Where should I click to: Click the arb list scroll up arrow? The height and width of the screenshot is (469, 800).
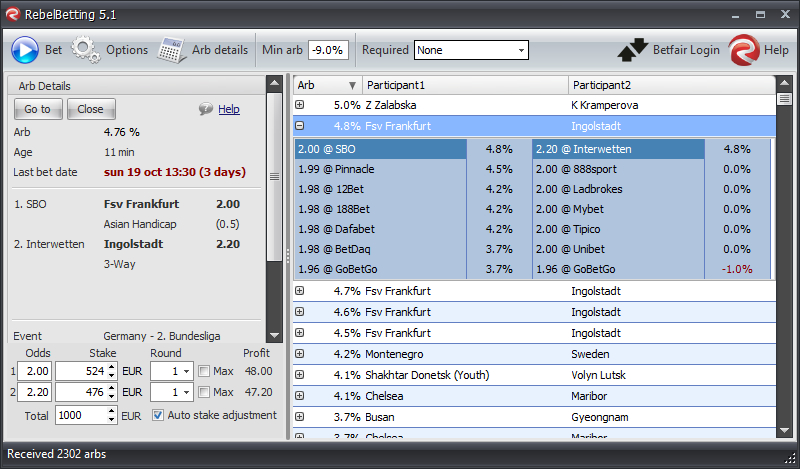[784, 83]
